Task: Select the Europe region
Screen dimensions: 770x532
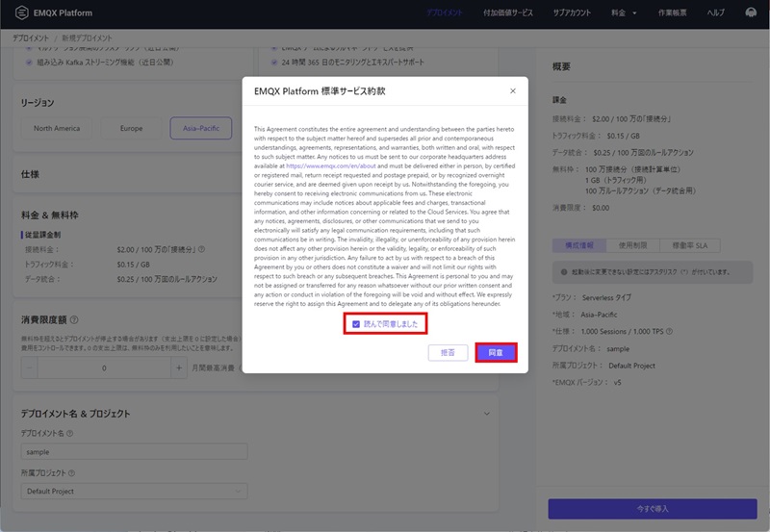Action: [x=131, y=128]
